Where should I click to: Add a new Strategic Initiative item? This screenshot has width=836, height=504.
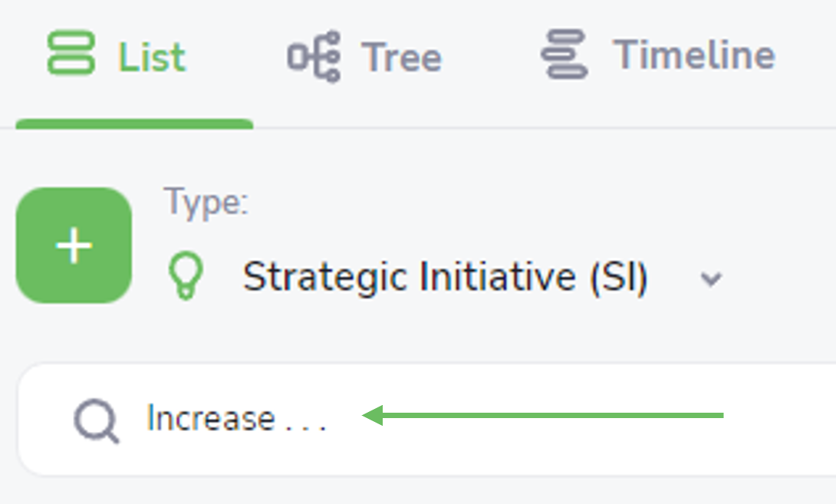(74, 245)
